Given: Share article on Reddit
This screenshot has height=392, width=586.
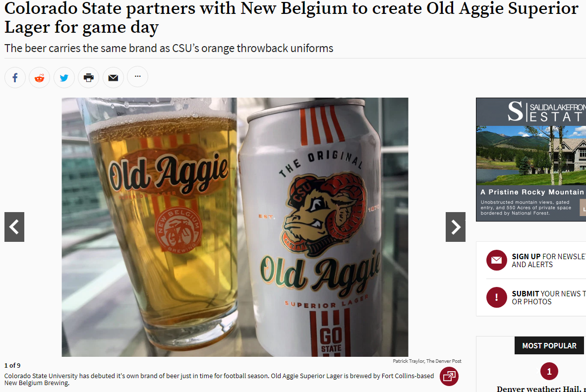Looking at the screenshot, I should pyautogui.click(x=39, y=77).
